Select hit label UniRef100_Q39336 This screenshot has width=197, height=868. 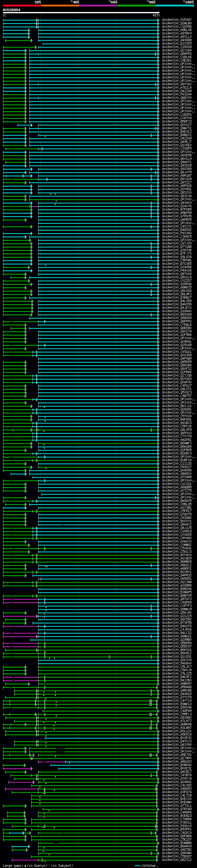177,250
